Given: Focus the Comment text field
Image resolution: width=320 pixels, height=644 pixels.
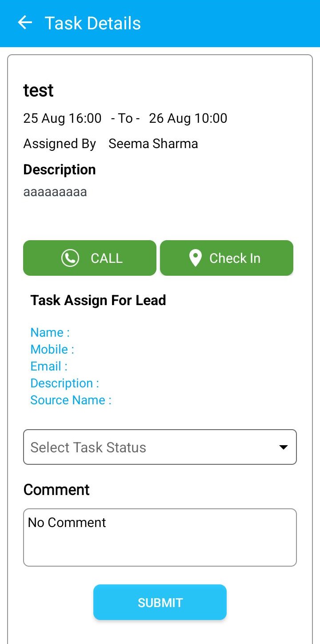Looking at the screenshot, I should point(160,537).
